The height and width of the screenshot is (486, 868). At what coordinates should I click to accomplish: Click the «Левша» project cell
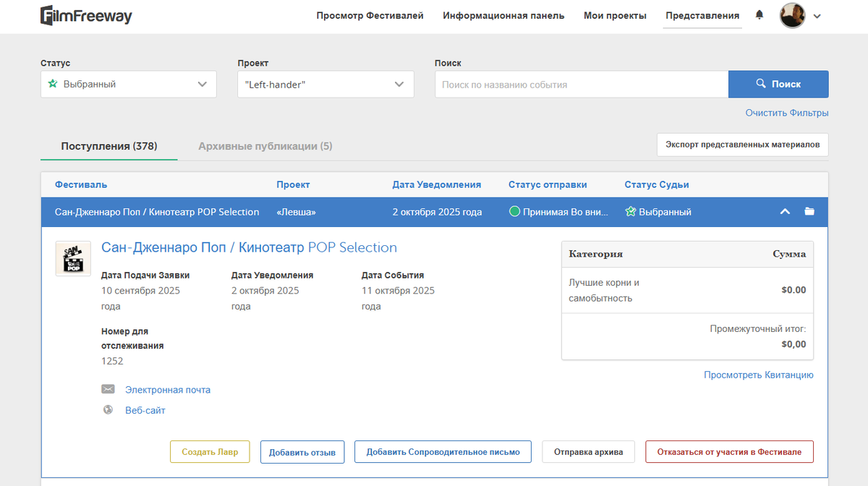click(296, 212)
